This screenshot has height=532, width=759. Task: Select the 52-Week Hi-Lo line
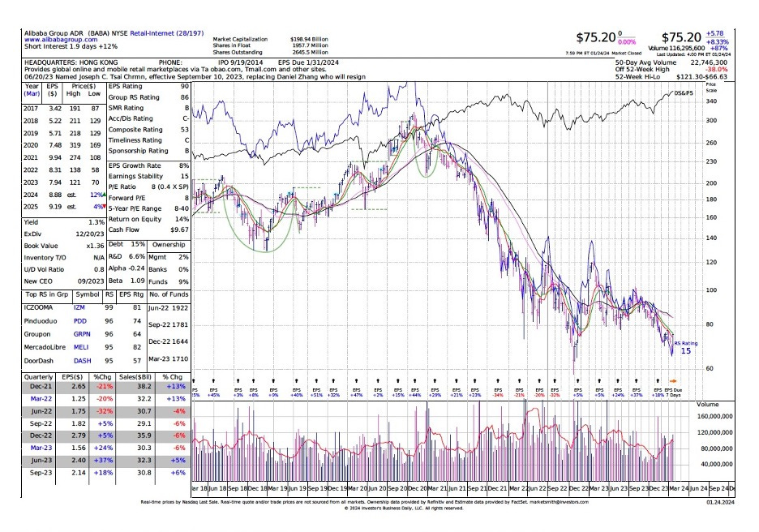(671, 76)
